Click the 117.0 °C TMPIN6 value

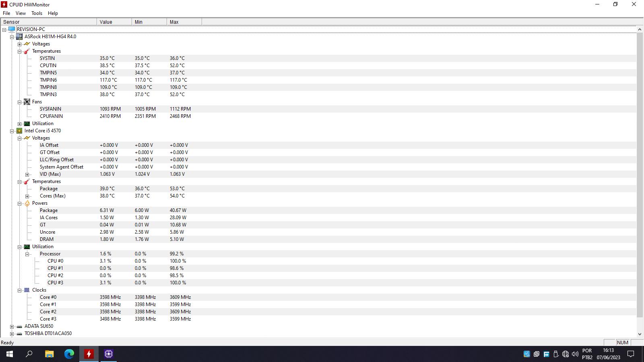pyautogui.click(x=109, y=80)
